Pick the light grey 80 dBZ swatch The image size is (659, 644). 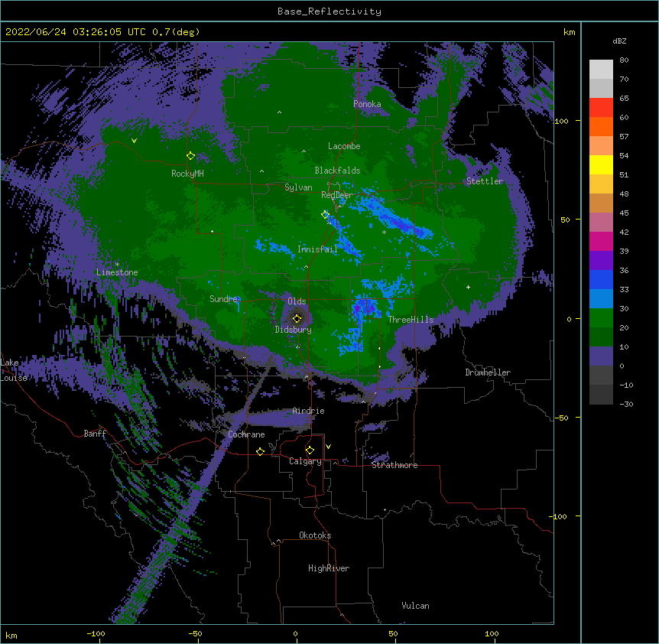pos(601,70)
